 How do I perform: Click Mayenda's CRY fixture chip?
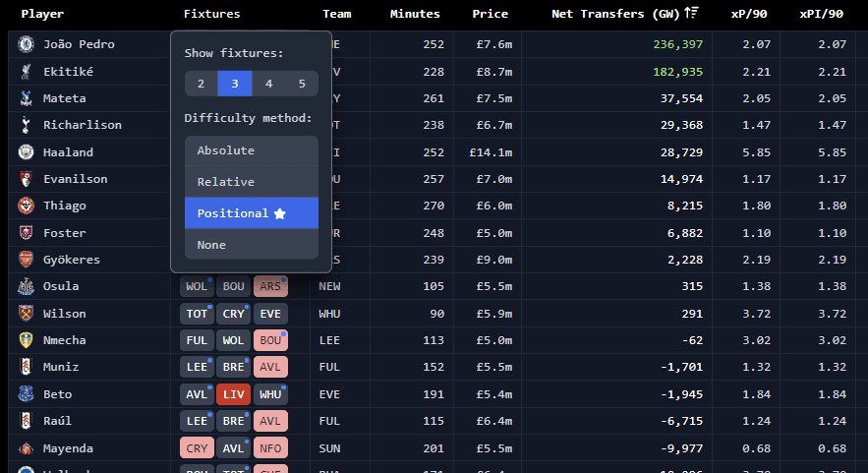[x=197, y=448]
